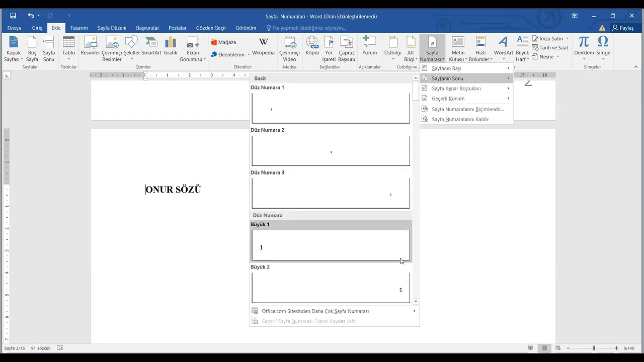This screenshot has height=362, width=644.
Task: Open the Sayfa Numarası page number dropdown
Action: (x=432, y=49)
